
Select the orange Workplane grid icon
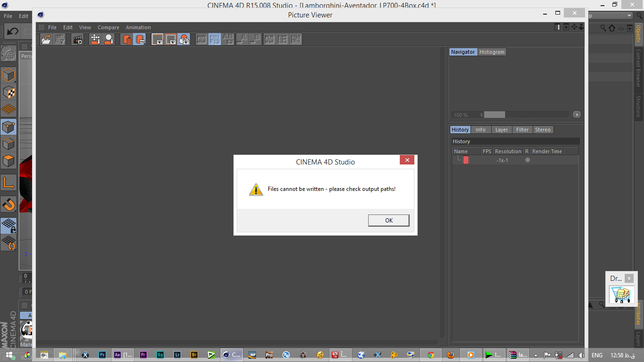point(8,109)
